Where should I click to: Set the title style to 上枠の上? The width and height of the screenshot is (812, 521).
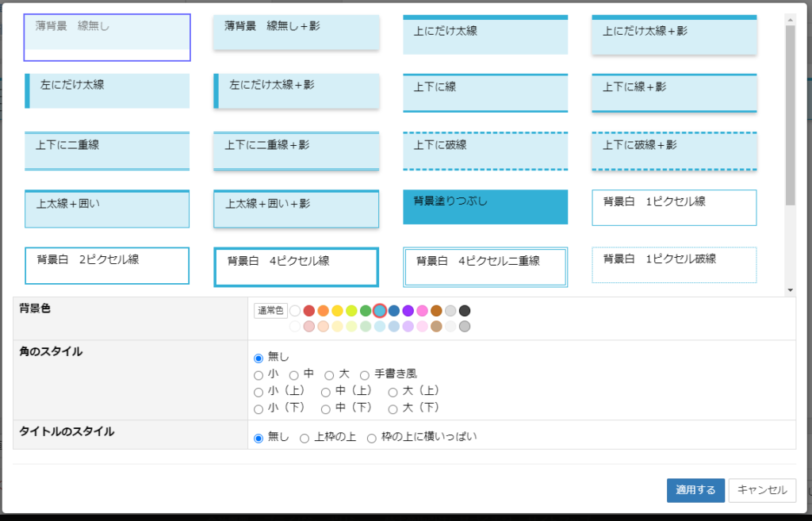pos(304,439)
